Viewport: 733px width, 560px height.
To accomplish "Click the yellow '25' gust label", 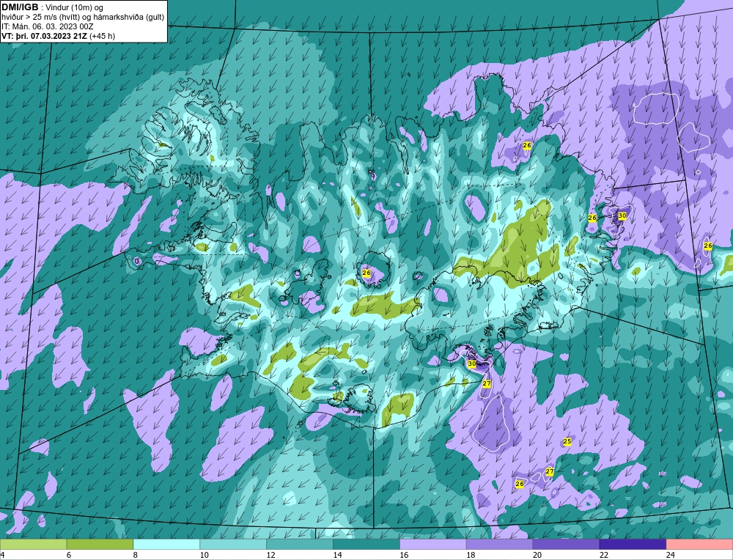I will pos(567,441).
